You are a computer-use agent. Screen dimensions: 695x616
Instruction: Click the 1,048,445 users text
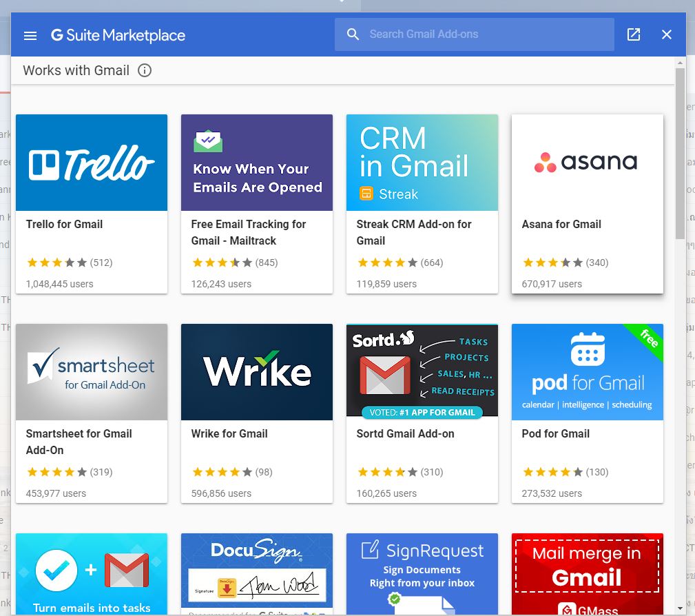point(59,284)
